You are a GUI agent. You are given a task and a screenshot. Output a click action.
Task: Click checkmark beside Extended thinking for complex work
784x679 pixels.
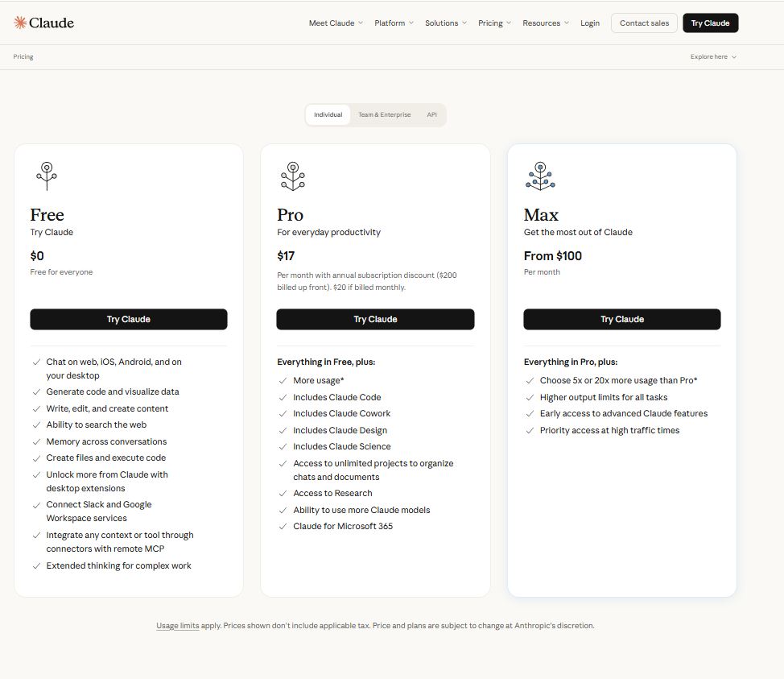tap(36, 566)
